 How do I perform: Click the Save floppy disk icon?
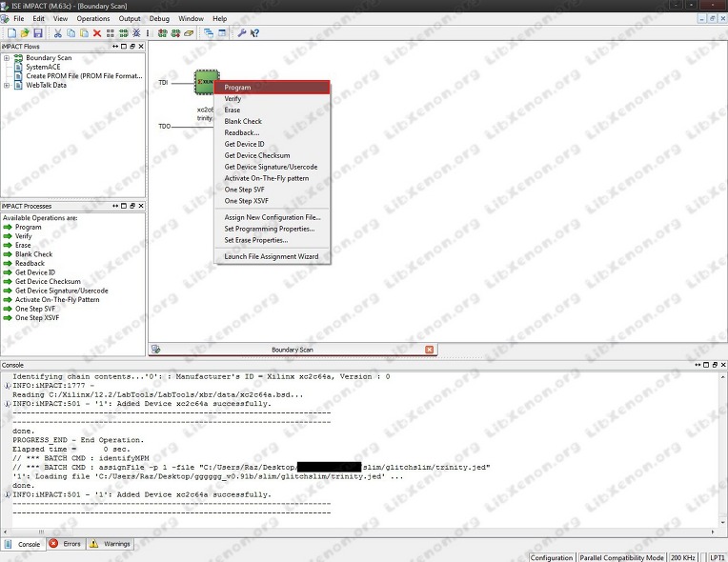(x=38, y=33)
